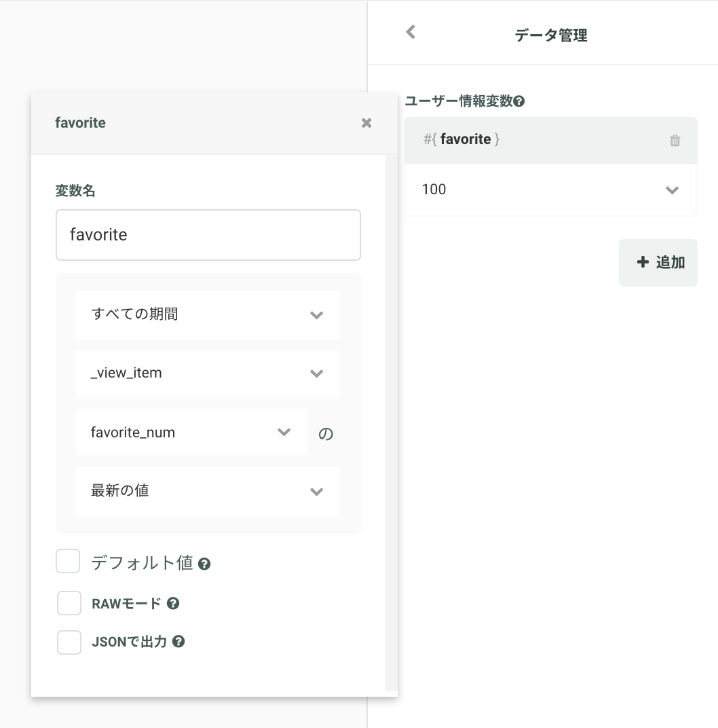
Task: Check the JSONで出力 checkbox
Action: tap(69, 642)
